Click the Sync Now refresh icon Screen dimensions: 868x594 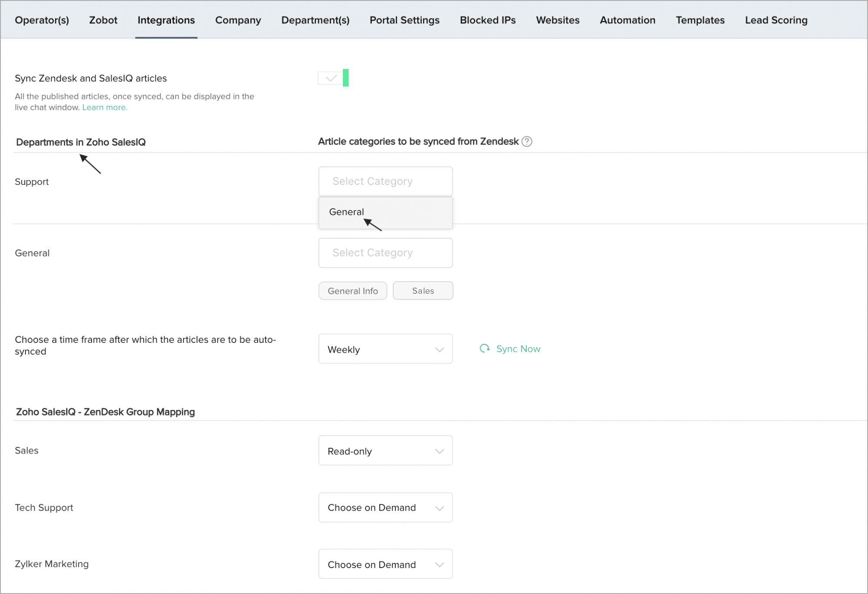484,348
